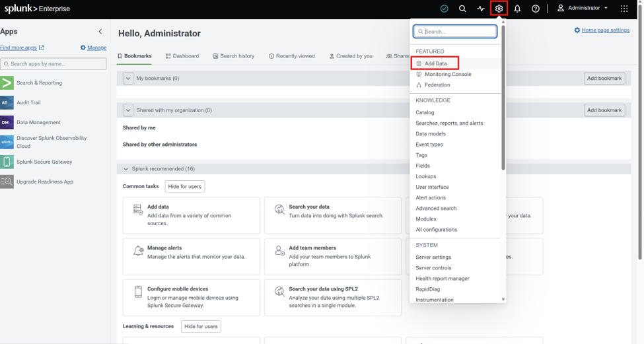
Task: Click the Settings gear icon
Action: click(x=499, y=9)
